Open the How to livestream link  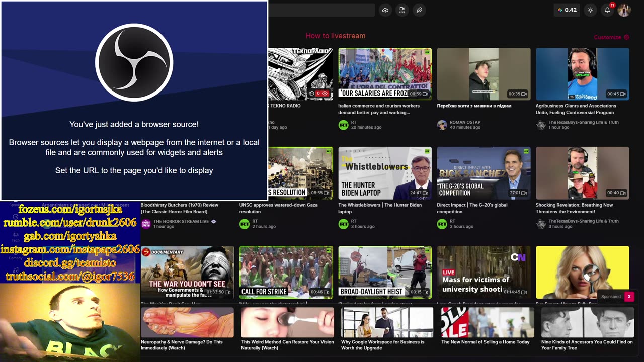pos(336,36)
